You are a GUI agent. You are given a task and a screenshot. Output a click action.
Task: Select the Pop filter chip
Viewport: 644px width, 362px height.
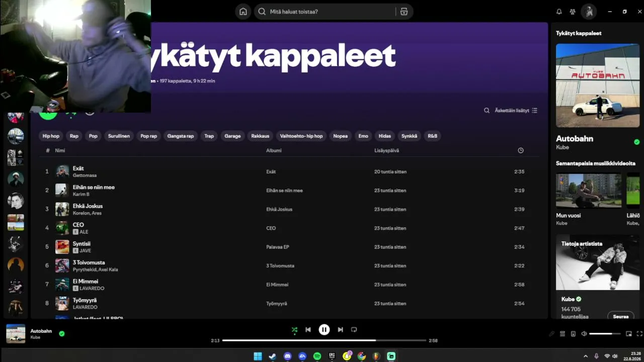[93, 136]
